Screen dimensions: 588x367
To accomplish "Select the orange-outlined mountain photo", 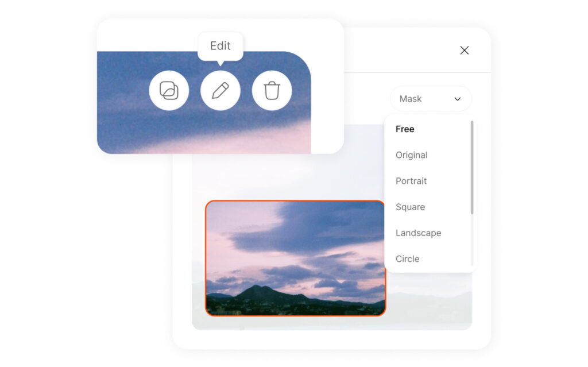I will click(296, 258).
